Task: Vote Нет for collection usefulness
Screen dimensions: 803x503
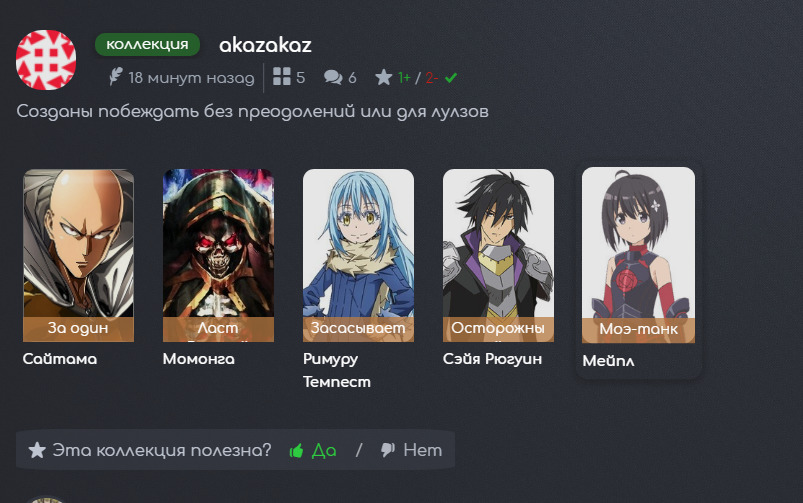Action: click(x=422, y=450)
